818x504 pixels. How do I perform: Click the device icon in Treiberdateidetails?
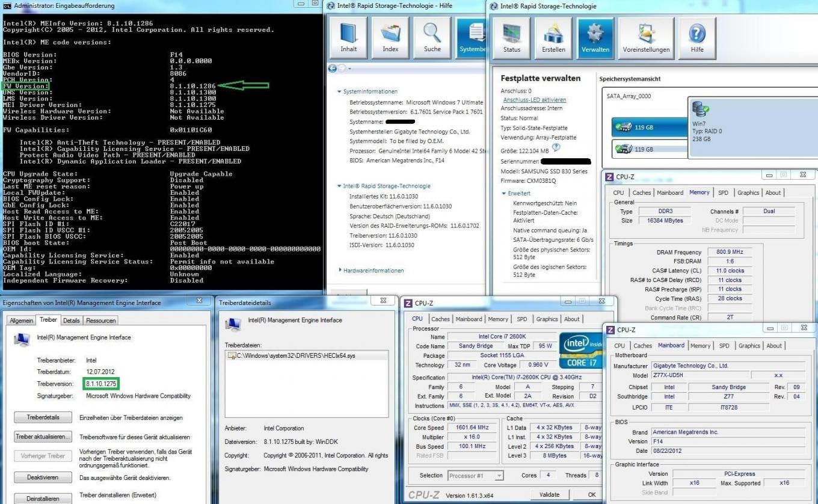[x=233, y=324]
